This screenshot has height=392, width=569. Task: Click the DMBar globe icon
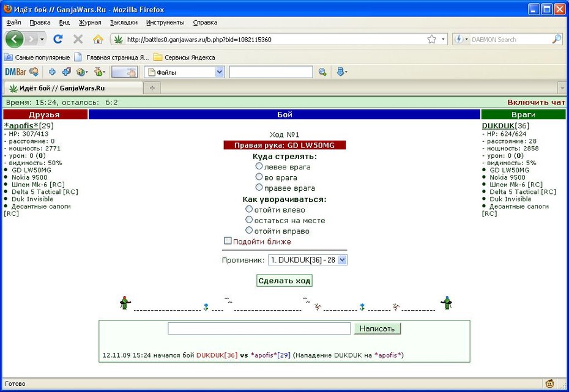tap(82, 72)
